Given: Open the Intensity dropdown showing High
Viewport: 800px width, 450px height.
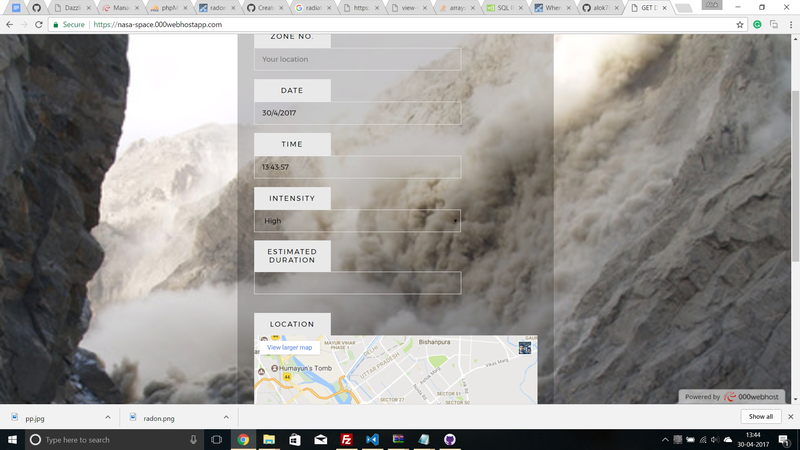Looking at the screenshot, I should [357, 221].
